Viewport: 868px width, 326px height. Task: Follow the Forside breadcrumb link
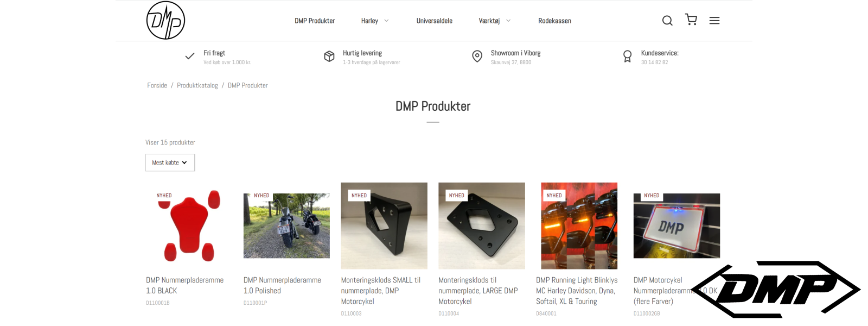click(157, 85)
